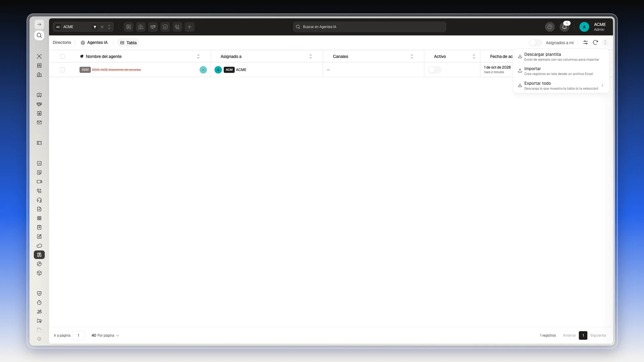644x362 pixels.
Task: Click the Siguiente pagination button
Action: tap(598, 336)
